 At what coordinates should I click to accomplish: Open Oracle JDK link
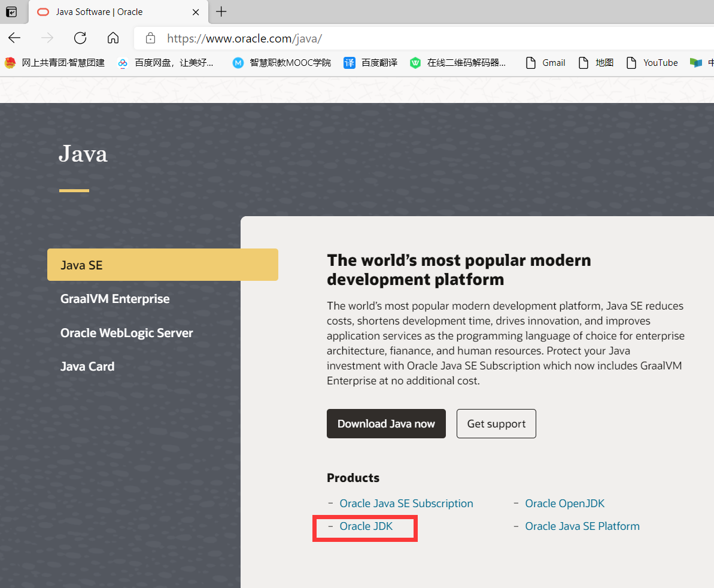[x=366, y=526]
